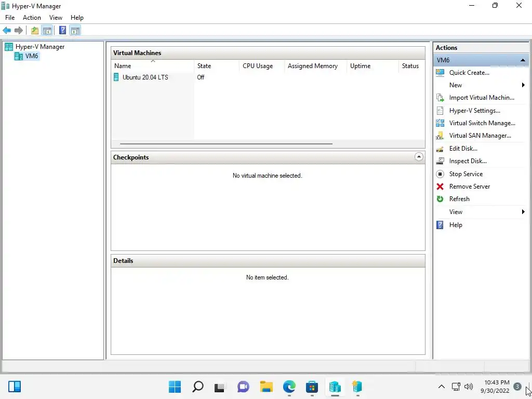The image size is (532, 399).
Task: Click the Off state cell for Ubuntu VM
Action: [x=201, y=77]
